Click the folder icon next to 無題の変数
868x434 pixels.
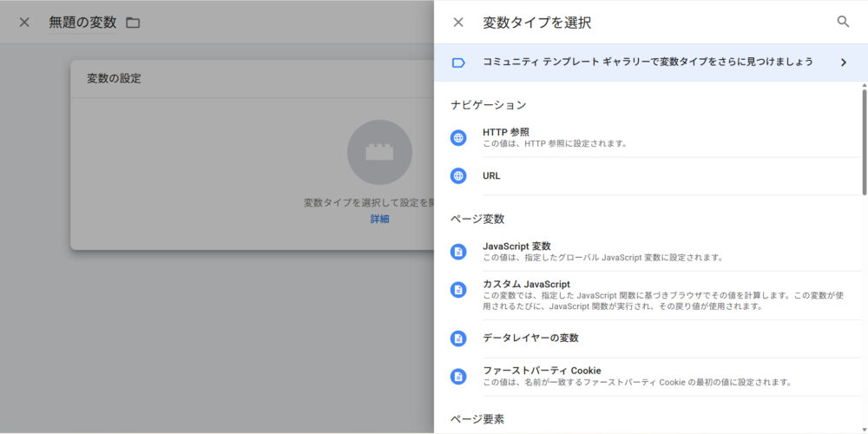click(x=133, y=23)
